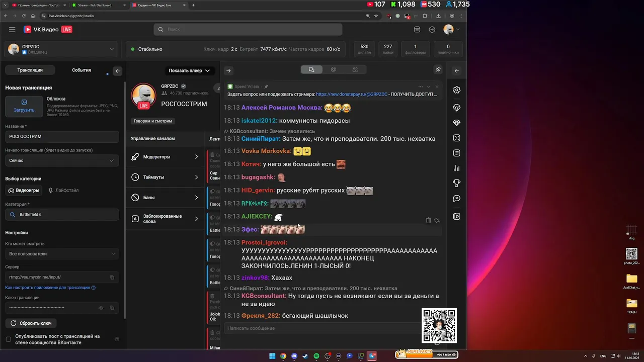Open the broadcast schedule icon in header

click(417, 30)
